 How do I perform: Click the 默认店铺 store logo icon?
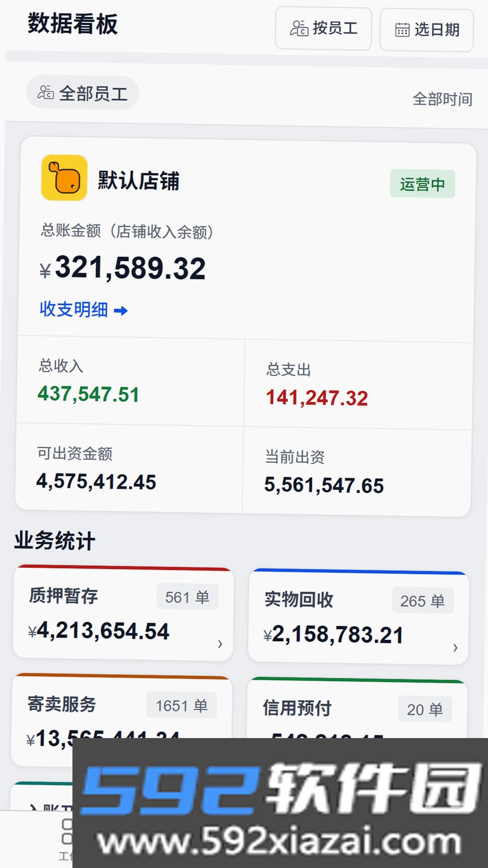point(64,178)
